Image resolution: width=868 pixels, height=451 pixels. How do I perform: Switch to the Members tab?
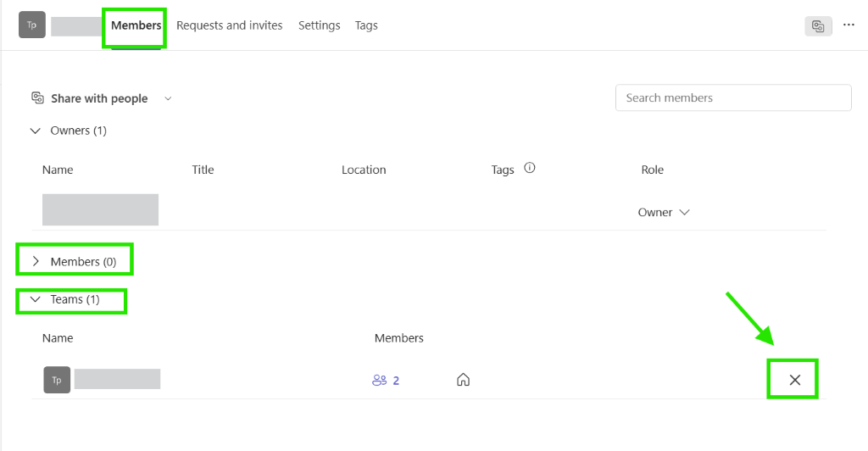[136, 25]
